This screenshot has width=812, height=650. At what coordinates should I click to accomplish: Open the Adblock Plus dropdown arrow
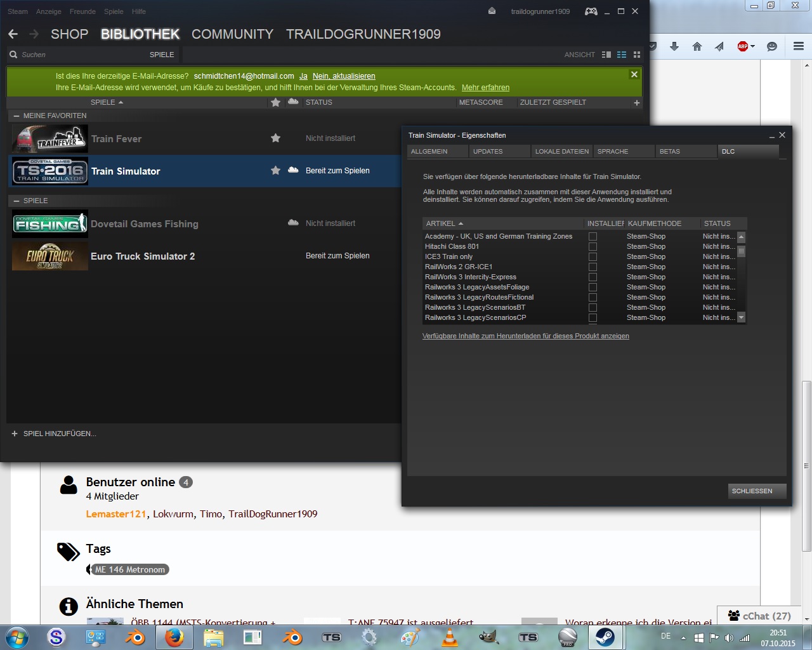[x=752, y=46]
